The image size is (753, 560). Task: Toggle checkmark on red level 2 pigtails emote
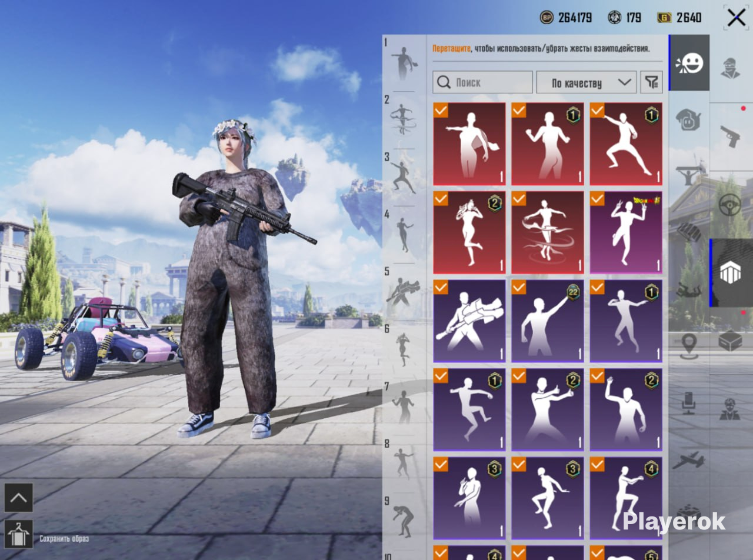pyautogui.click(x=441, y=199)
